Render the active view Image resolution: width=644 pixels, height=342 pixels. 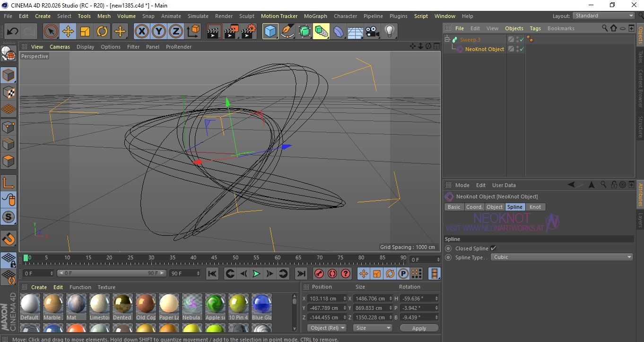click(214, 32)
